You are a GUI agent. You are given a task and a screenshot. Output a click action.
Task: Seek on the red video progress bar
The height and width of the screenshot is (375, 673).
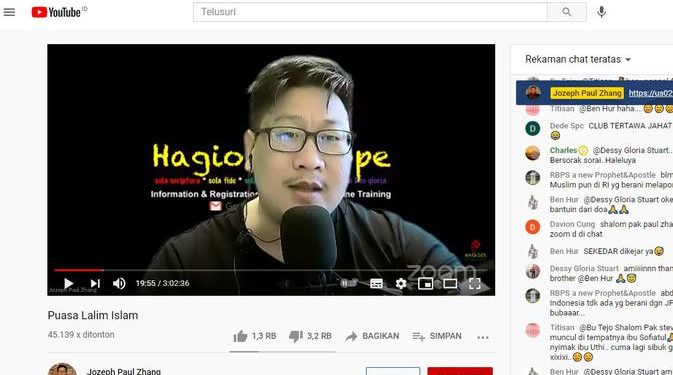click(271, 270)
